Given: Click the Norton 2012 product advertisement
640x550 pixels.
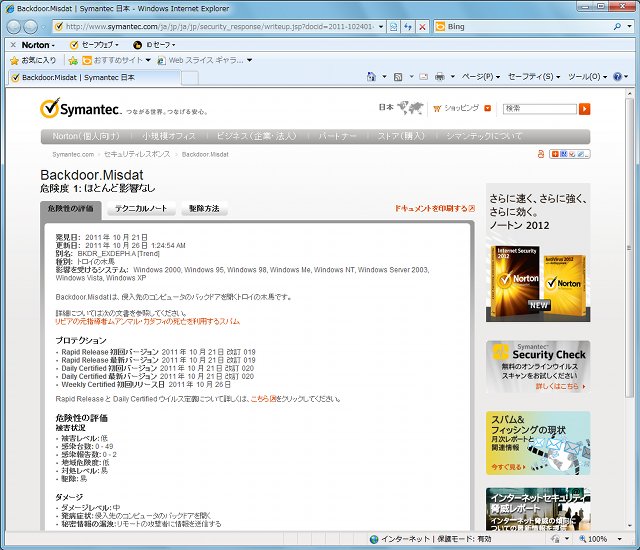Looking at the screenshot, I should point(538,253).
